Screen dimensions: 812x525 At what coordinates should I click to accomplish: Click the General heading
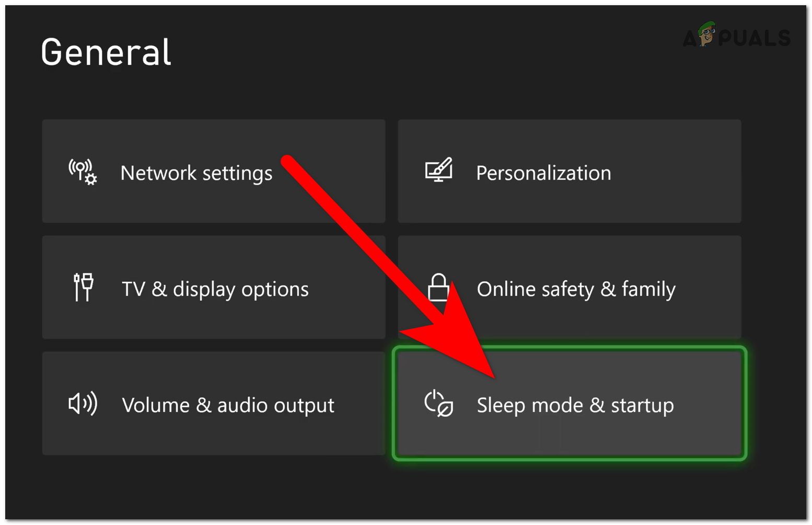pyautogui.click(x=106, y=52)
